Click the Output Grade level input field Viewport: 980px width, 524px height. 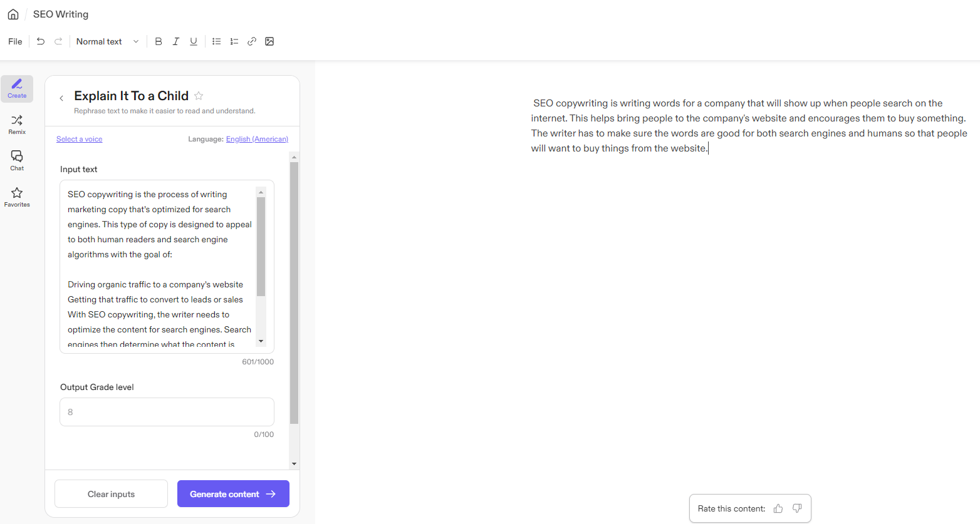[x=166, y=412]
